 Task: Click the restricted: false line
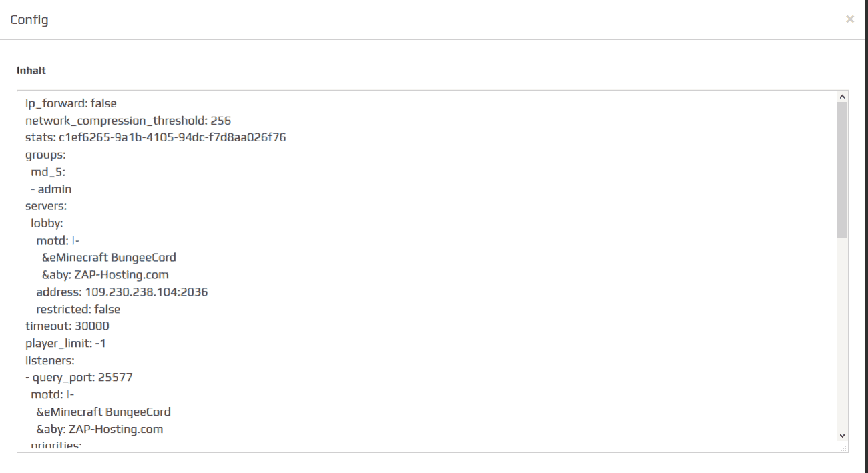click(x=78, y=309)
